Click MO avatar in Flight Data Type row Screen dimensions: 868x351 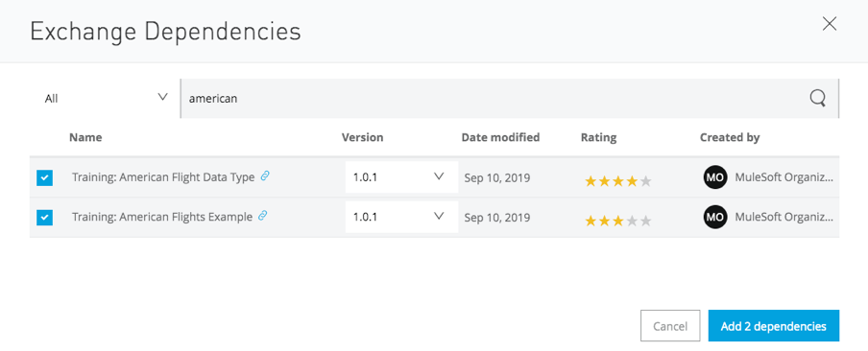715,177
